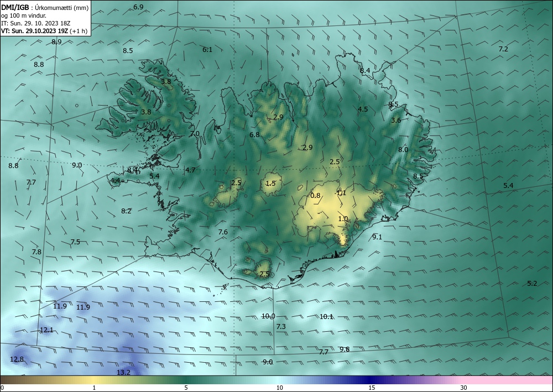
Task: Click the map value 9.8
Action: click(345, 349)
